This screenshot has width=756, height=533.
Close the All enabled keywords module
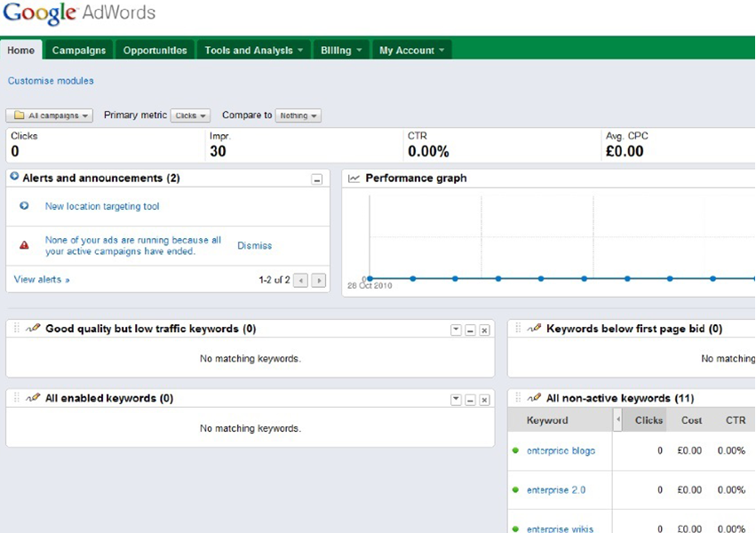pos(484,400)
